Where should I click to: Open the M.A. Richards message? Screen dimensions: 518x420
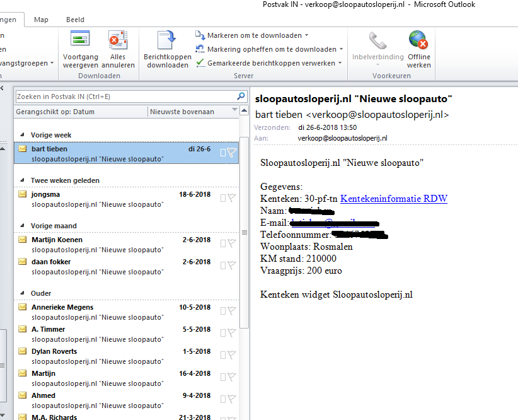pyautogui.click(x=126, y=416)
